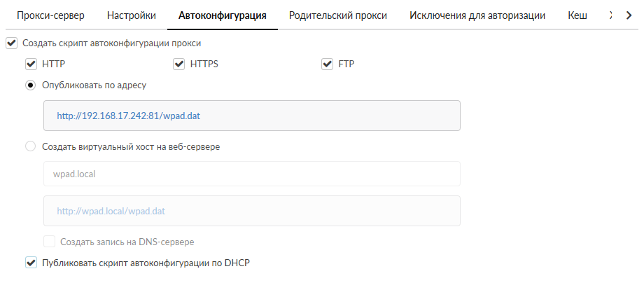Switch to the Настройки tab

point(131,15)
